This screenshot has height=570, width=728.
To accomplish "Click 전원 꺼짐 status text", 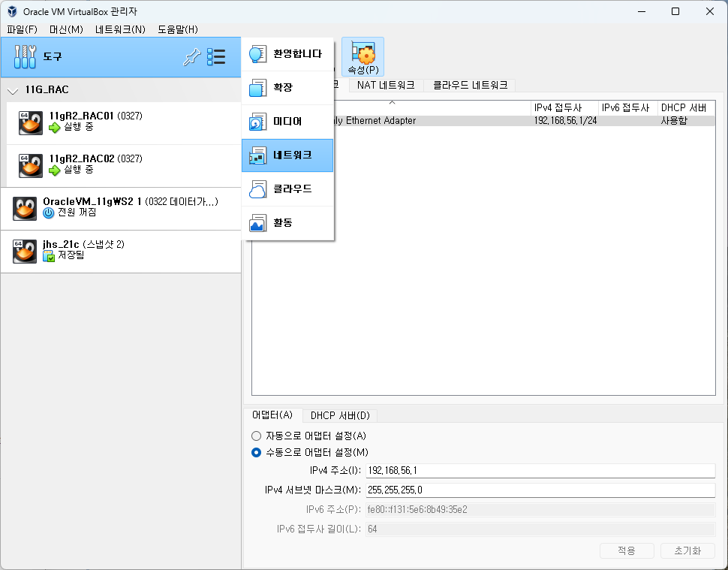I will pos(77,213).
